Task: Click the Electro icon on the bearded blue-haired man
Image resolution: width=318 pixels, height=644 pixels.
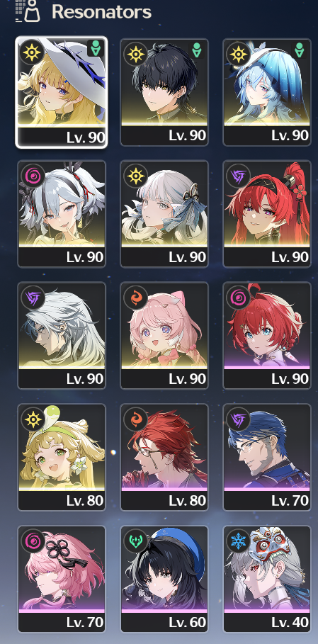Action: coord(239,419)
